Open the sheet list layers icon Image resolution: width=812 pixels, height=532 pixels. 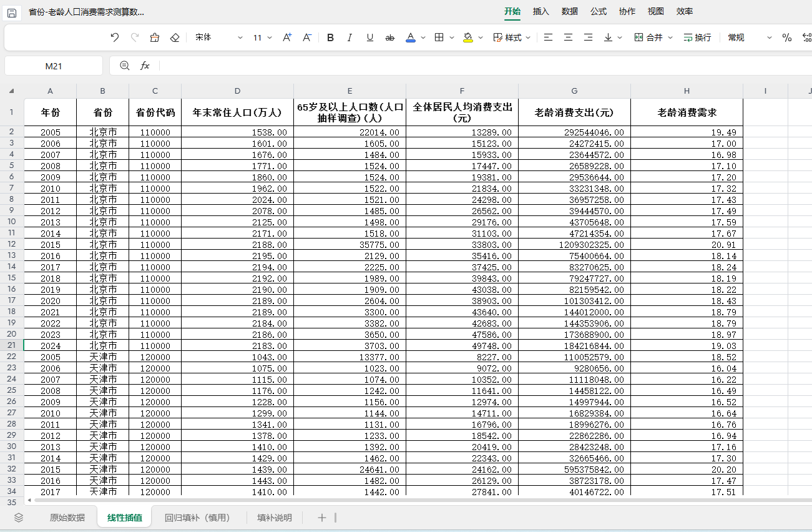[x=19, y=518]
